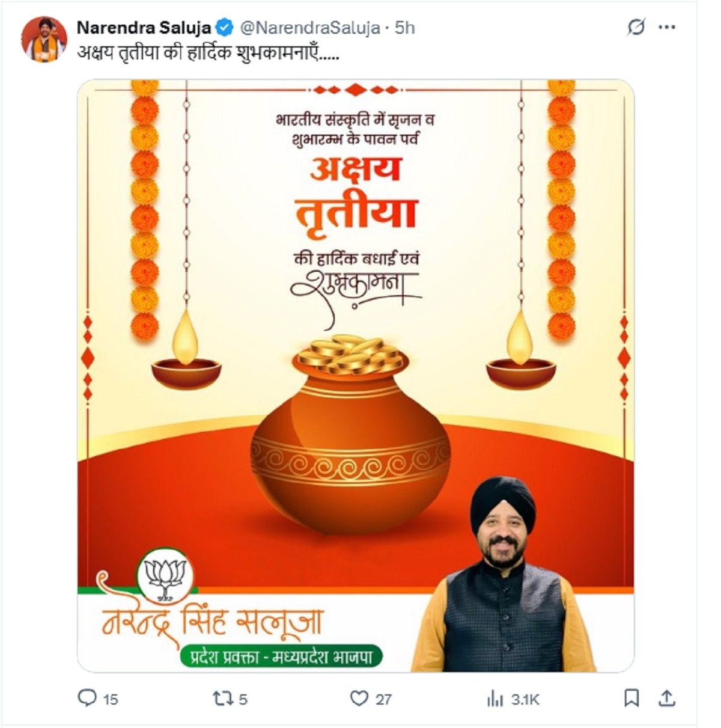Click the share upload arrow icon

click(x=667, y=698)
